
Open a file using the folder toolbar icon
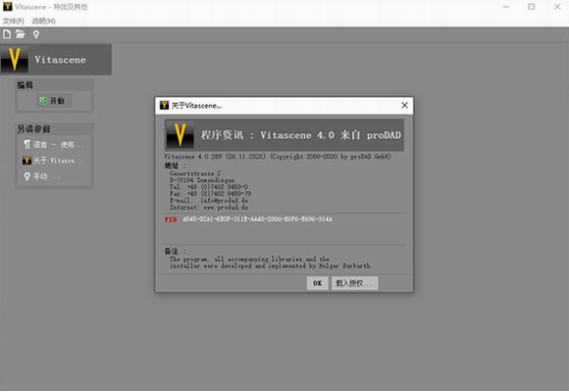[x=21, y=34]
